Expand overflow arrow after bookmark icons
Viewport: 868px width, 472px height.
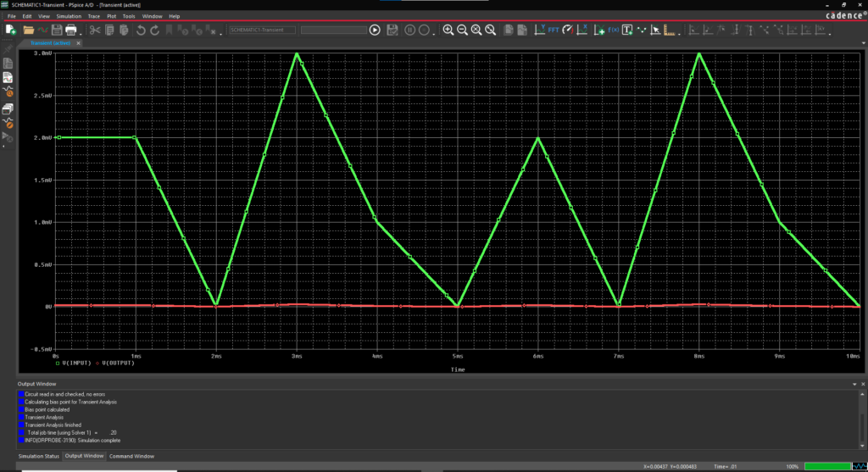(x=221, y=33)
